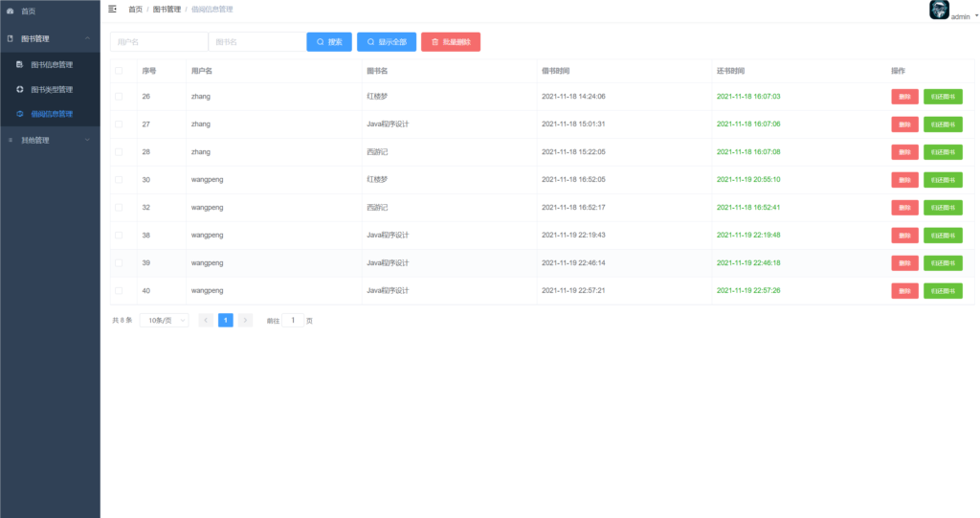980x518 pixels.
Task: Select 借阅信息管理 submenu item
Action: (x=50, y=114)
